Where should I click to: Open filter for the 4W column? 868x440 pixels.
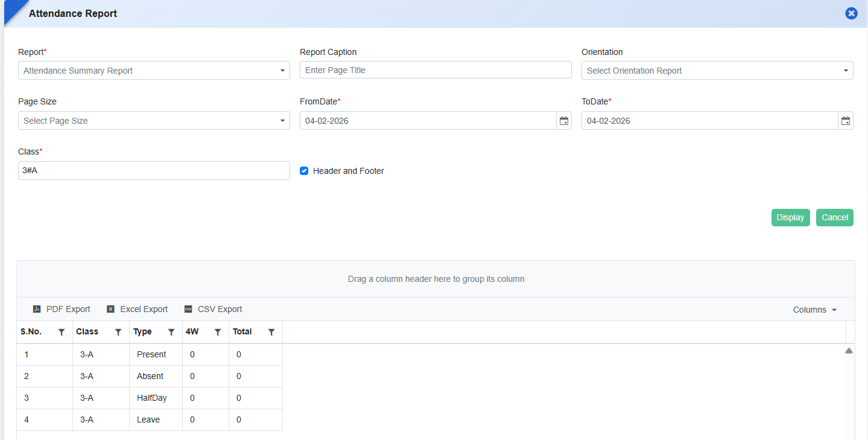point(218,332)
